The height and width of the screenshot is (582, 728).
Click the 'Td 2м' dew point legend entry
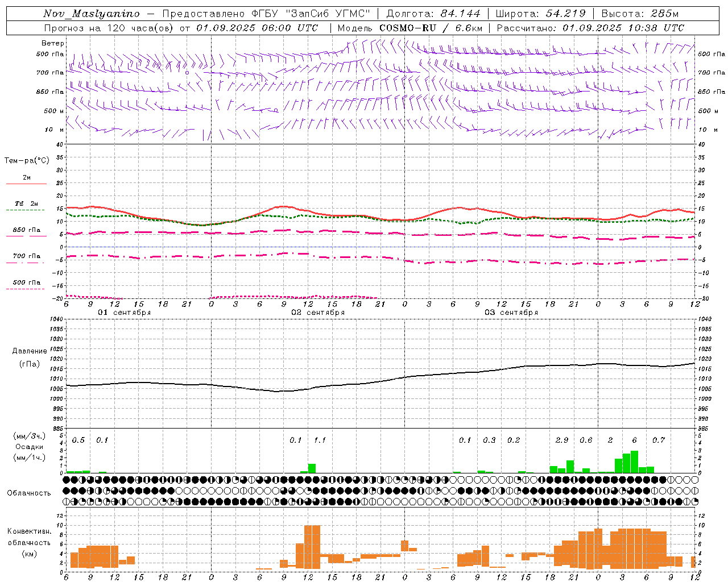click(26, 203)
